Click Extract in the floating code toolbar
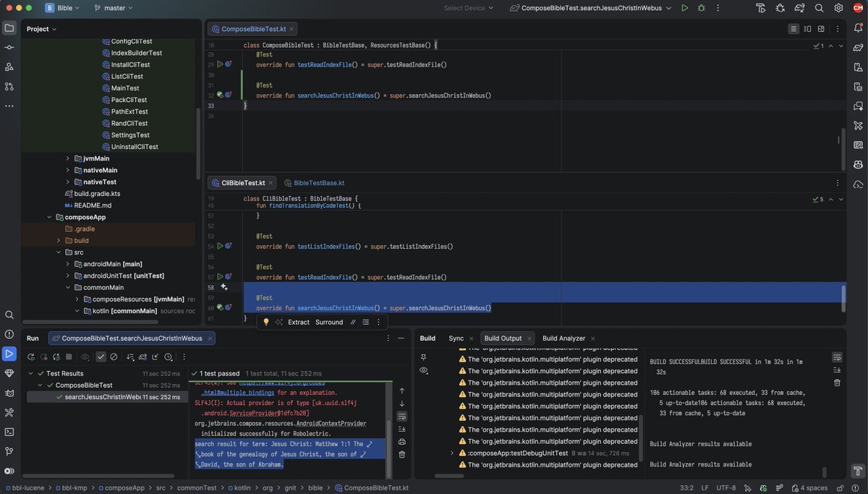 point(298,323)
